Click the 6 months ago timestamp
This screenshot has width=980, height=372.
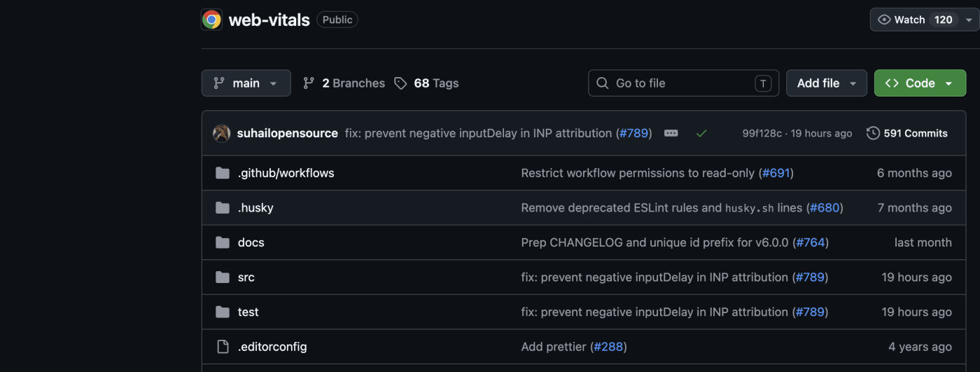click(914, 173)
